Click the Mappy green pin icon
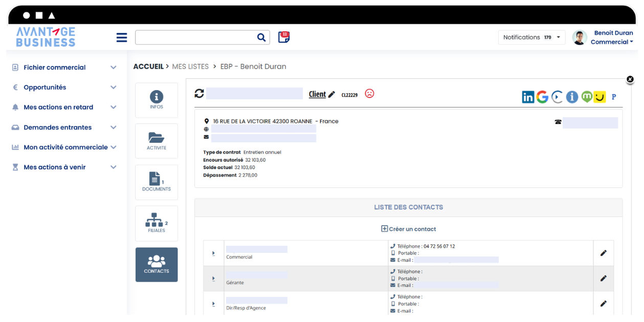Screen dimensions: 644x322 coord(586,97)
